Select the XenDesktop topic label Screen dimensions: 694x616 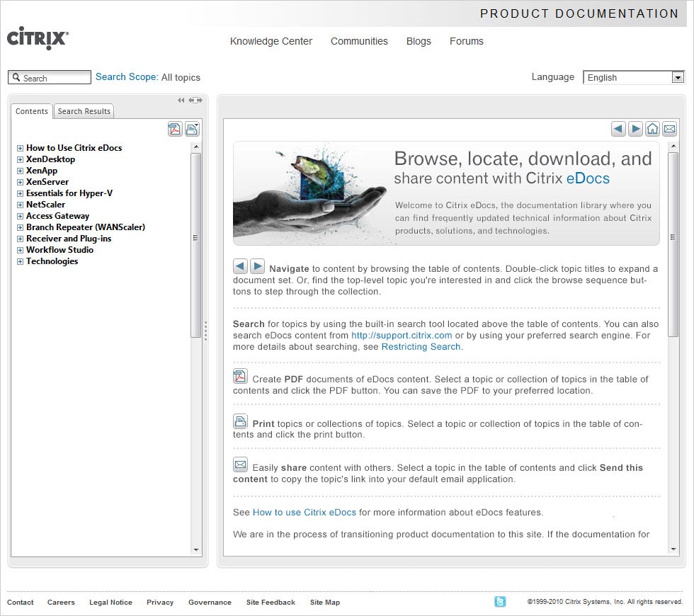pyautogui.click(x=50, y=159)
